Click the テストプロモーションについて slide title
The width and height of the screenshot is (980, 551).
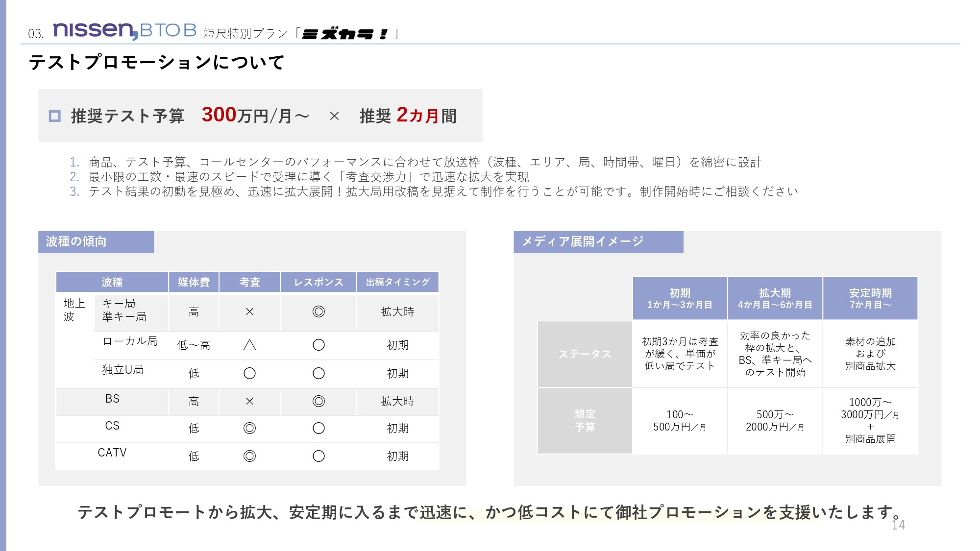pos(157,63)
